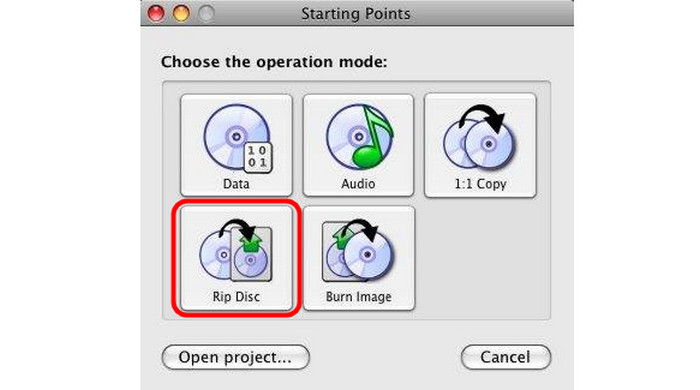700x390 pixels.
Task: Cancel the Starting Points dialog
Action: [505, 357]
